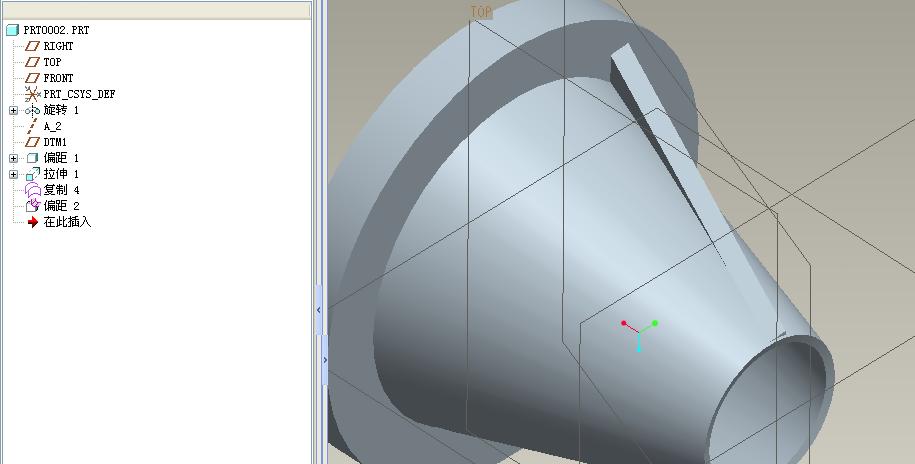The height and width of the screenshot is (464, 915).
Task: Select the 旋转 1 revolve feature
Action: coord(61,110)
